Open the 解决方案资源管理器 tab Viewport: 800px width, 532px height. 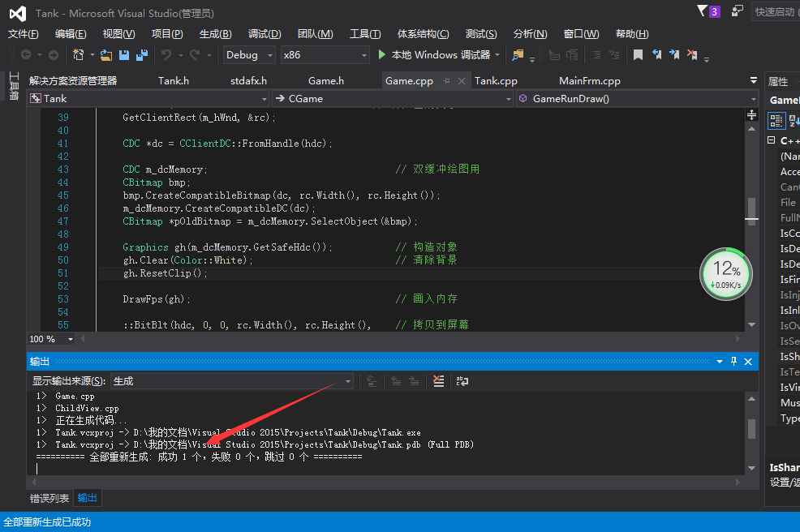(x=73, y=80)
